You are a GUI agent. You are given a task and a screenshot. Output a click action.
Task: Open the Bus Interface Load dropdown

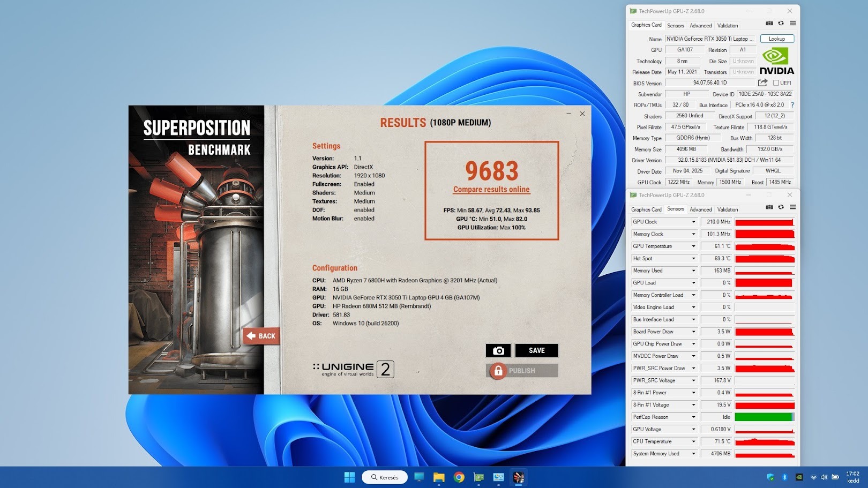[x=693, y=319]
